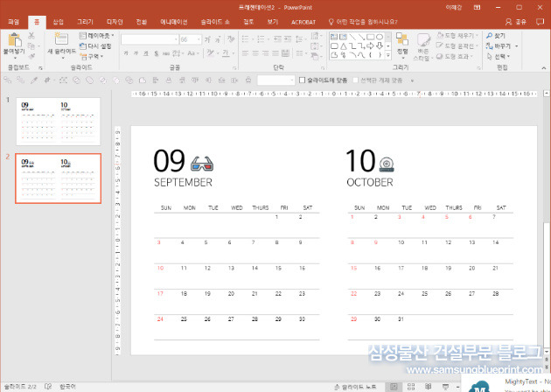The width and height of the screenshot is (551, 392).
Task: Switch to the Insert (삽입) tab
Action: point(58,22)
